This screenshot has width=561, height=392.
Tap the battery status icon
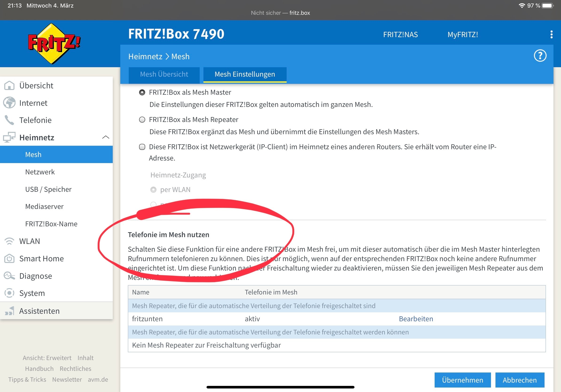[x=547, y=5]
